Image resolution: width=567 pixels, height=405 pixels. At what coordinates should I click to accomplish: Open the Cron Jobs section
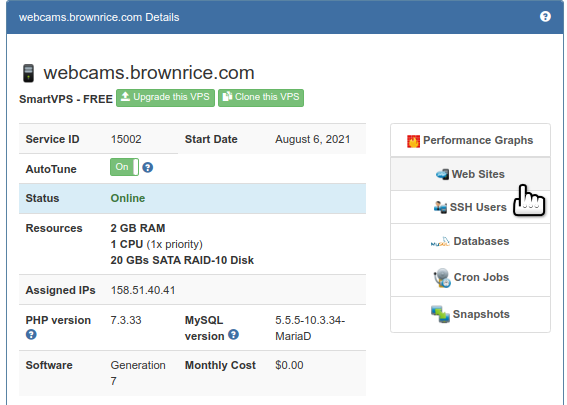470,278
